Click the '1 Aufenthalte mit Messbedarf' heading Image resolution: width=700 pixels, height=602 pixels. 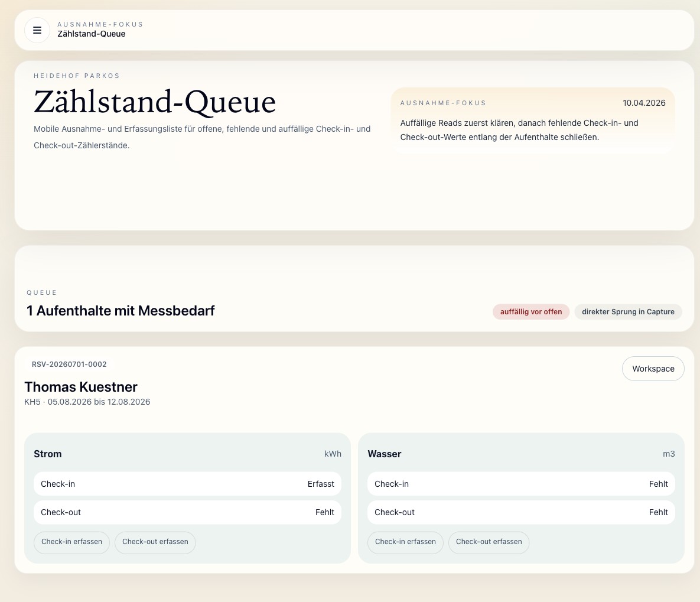point(121,311)
